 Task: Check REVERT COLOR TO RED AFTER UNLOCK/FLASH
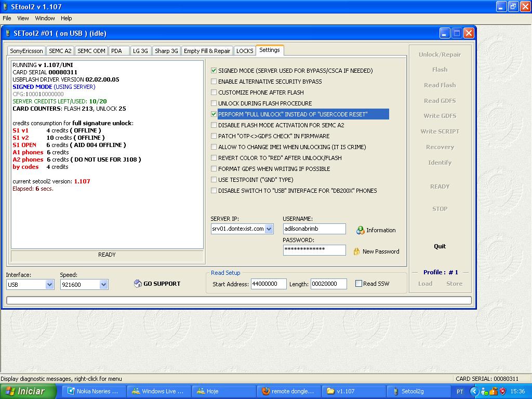tap(214, 158)
